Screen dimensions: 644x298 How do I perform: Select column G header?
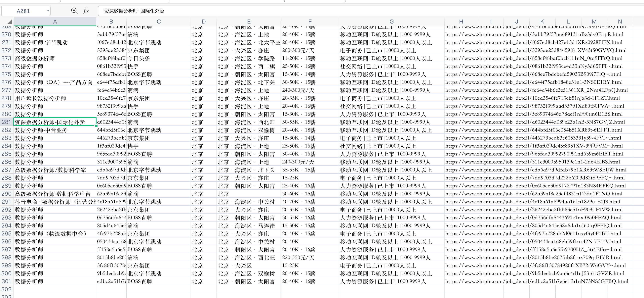391,22
